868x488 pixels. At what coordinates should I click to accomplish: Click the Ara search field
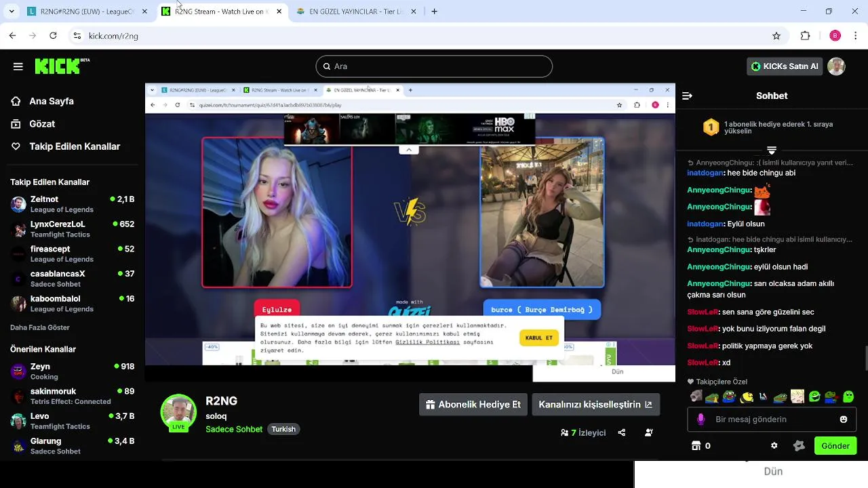434,66
